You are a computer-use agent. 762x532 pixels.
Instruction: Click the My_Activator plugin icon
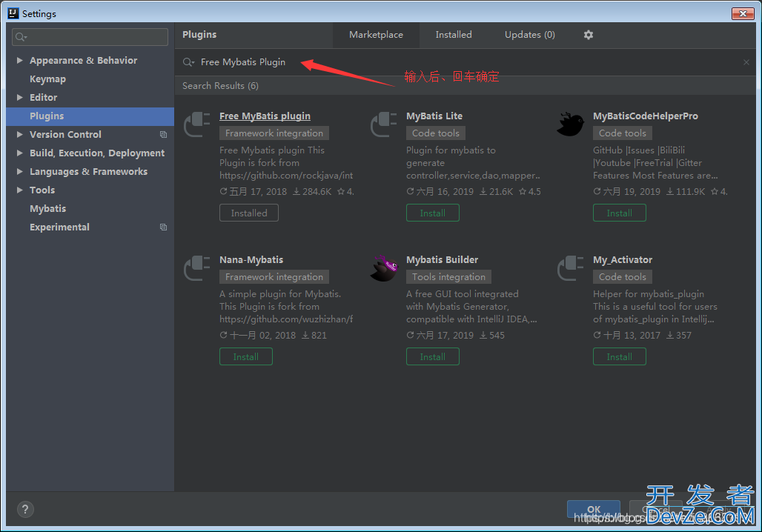(571, 268)
